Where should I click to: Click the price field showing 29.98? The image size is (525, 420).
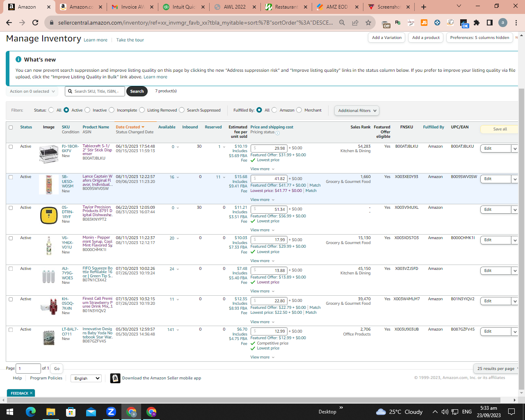pos(269,148)
